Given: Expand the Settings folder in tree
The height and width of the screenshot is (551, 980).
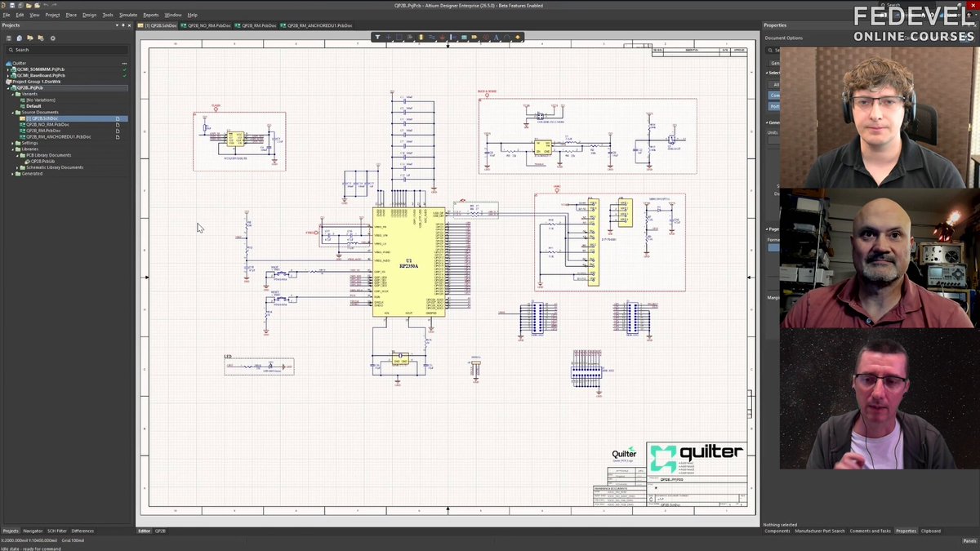Looking at the screenshot, I should (13, 143).
